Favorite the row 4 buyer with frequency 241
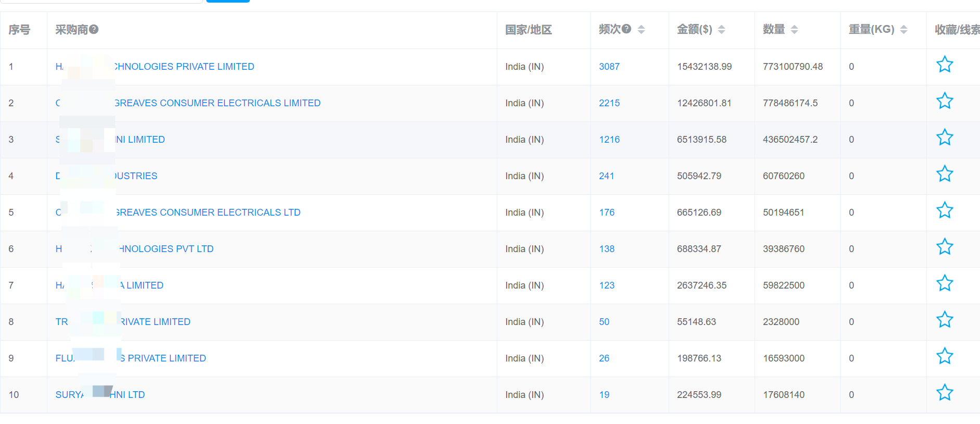This screenshot has height=424, width=980. (945, 174)
